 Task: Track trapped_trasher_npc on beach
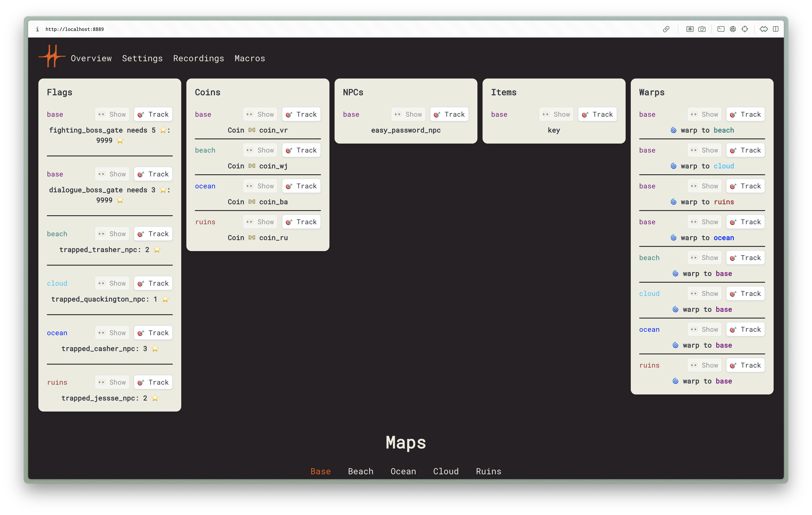[153, 234]
